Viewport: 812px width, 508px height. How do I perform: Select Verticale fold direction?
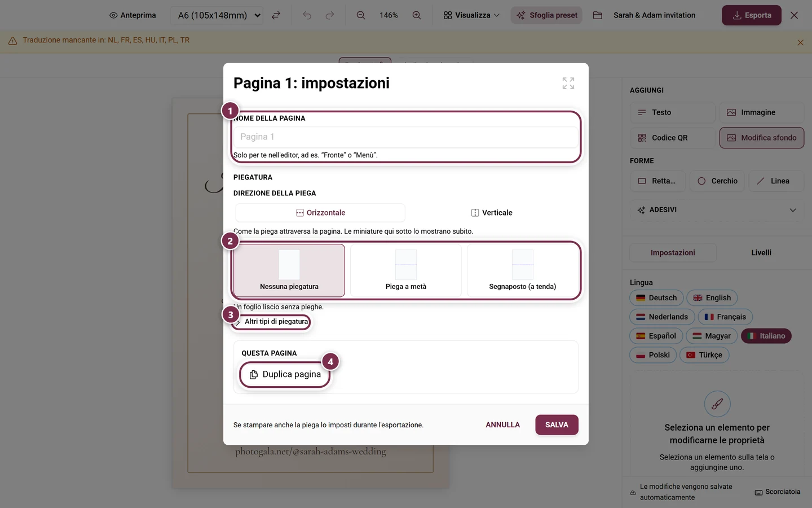click(x=492, y=213)
